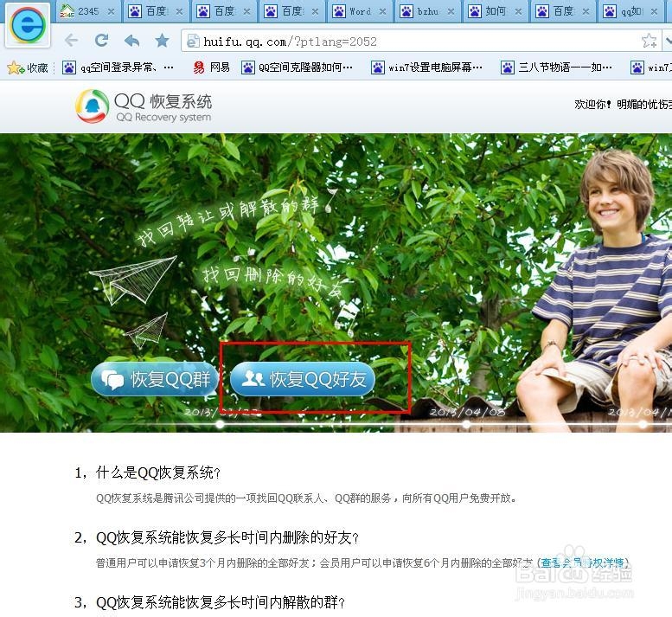
Task: Close the 如何 tab
Action: (519, 12)
